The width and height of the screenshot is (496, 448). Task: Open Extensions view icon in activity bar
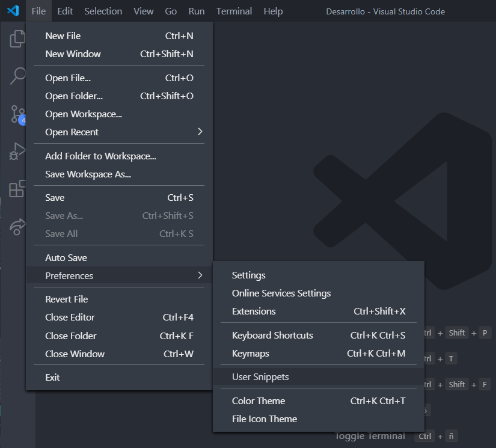(x=17, y=189)
